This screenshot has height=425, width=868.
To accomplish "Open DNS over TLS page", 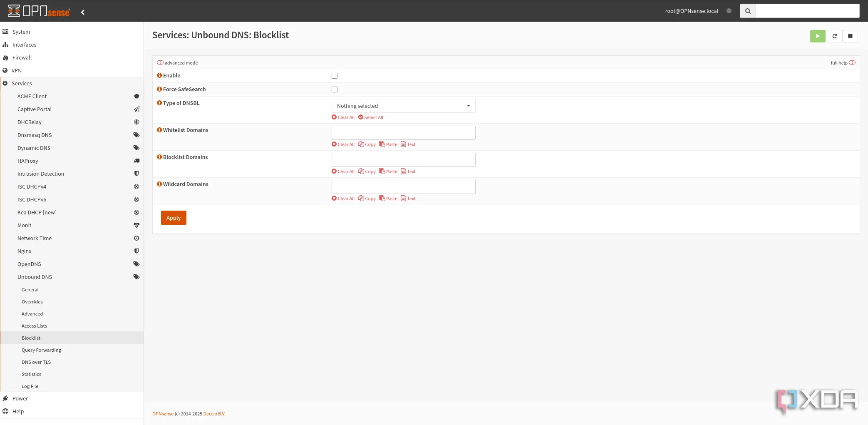I will pos(72,362).
